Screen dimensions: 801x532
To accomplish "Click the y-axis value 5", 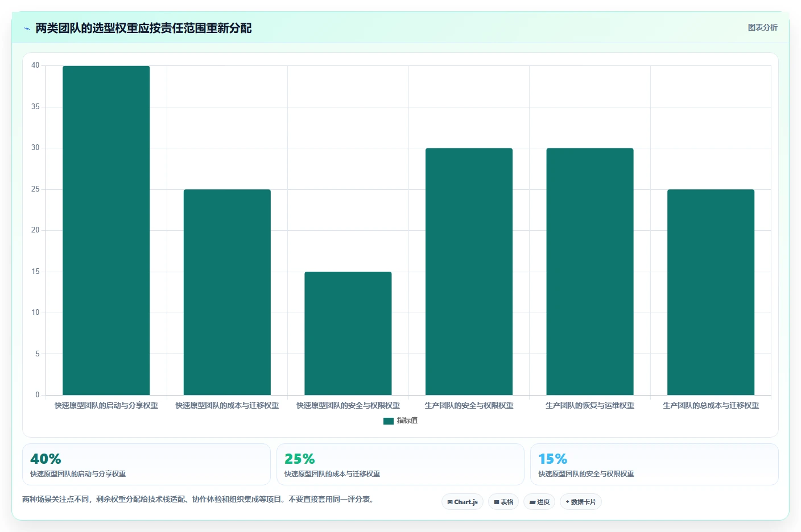I will point(38,354).
